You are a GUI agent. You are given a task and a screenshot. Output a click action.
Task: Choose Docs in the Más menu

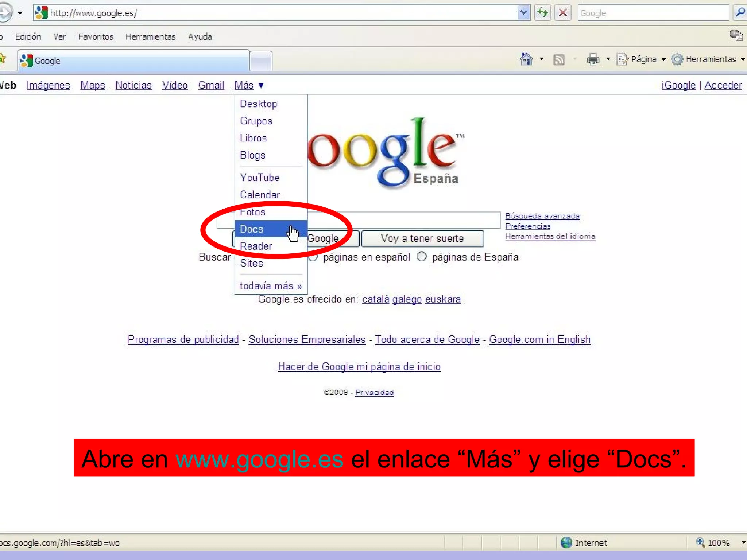(x=252, y=229)
